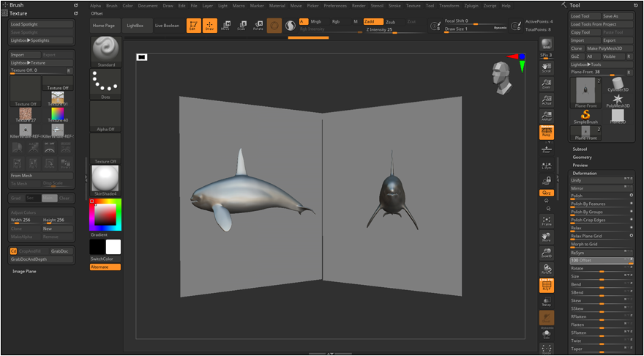Activate the Edit mode button

pyautogui.click(x=193, y=26)
